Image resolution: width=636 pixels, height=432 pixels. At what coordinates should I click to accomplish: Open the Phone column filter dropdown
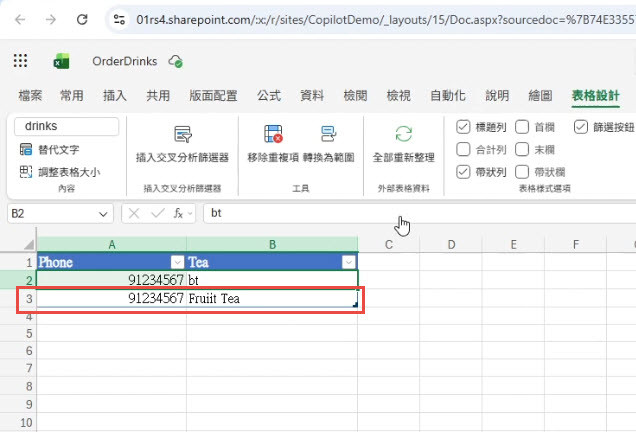click(177, 262)
